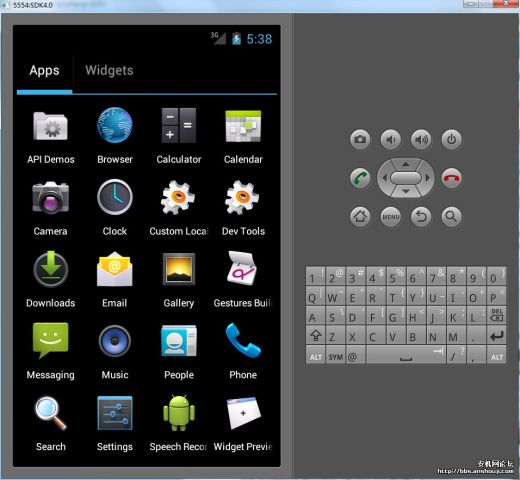Click the 5:38 clock in status bar
The width and height of the screenshot is (520, 480).
tap(259, 39)
